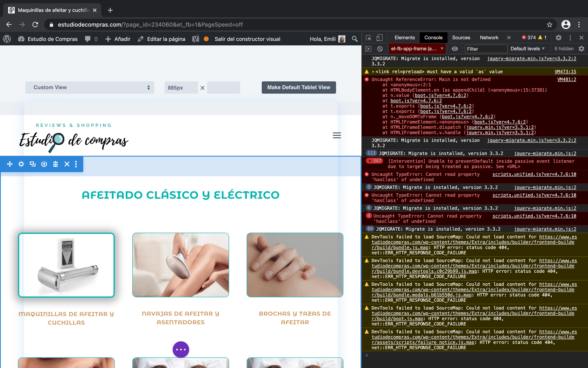
Task: Click the Make Default Tablet View button
Action: (299, 87)
